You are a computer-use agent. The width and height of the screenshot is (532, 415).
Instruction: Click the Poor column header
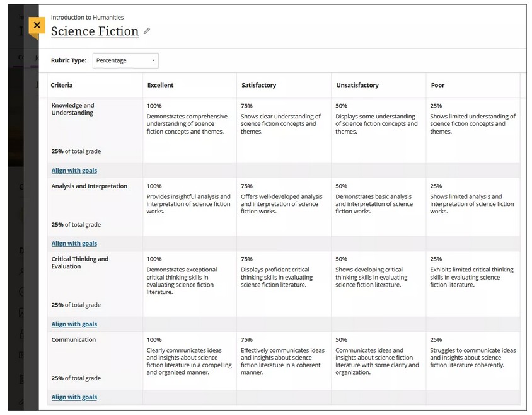(437, 85)
